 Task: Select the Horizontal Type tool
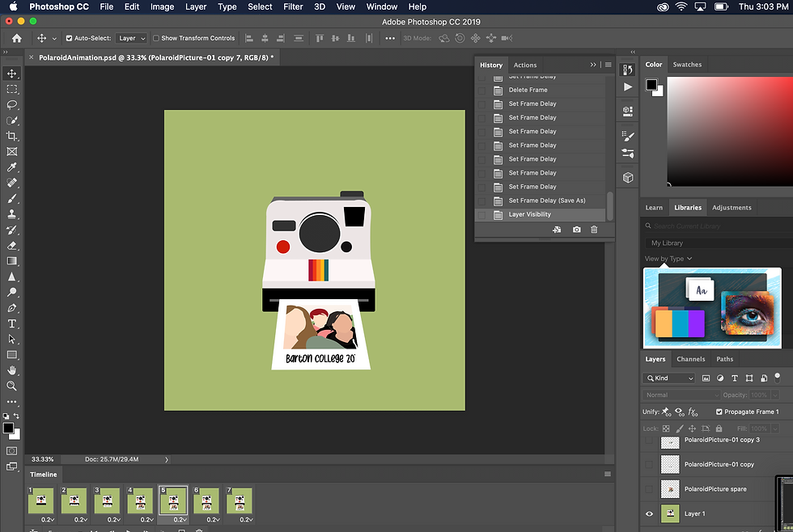point(11,323)
